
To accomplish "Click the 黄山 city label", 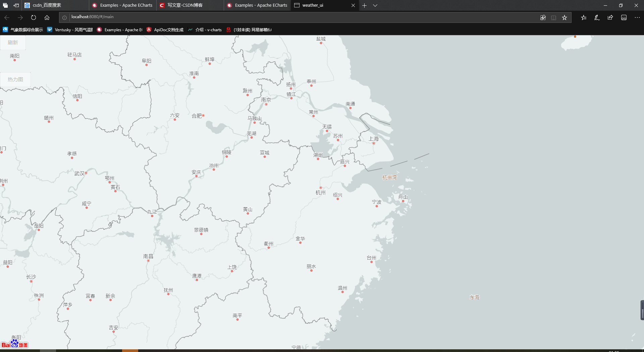I will tap(248, 209).
